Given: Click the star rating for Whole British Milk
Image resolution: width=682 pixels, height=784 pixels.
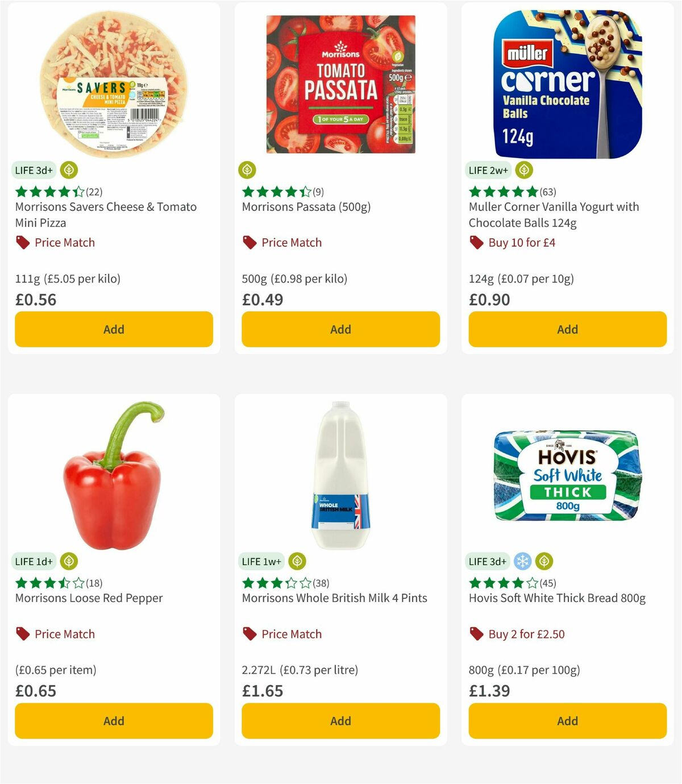Looking at the screenshot, I should [x=267, y=583].
